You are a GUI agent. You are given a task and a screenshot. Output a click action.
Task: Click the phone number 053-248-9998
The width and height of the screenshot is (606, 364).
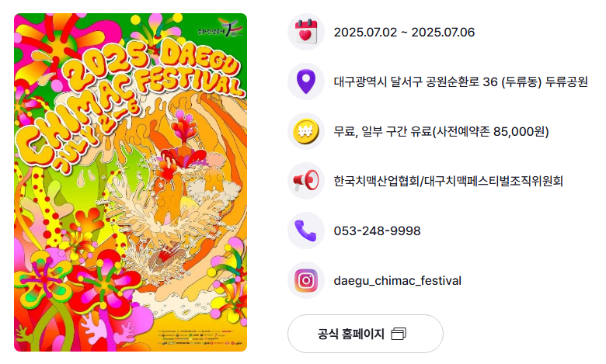pyautogui.click(x=377, y=231)
